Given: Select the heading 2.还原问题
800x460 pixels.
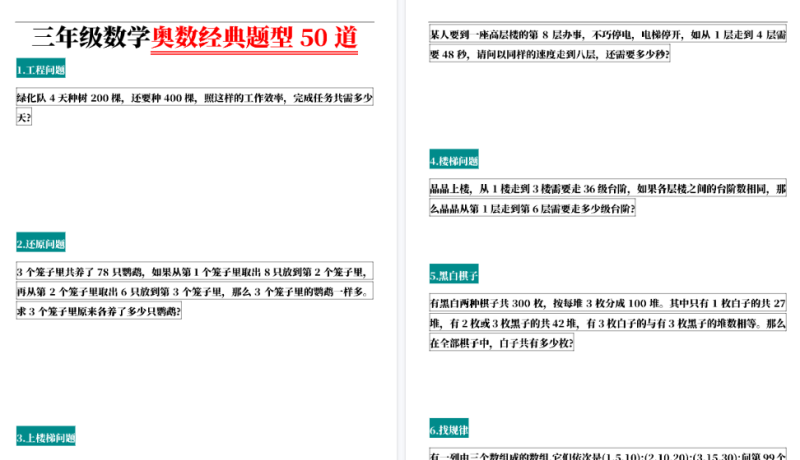Looking at the screenshot, I should pos(41,243).
